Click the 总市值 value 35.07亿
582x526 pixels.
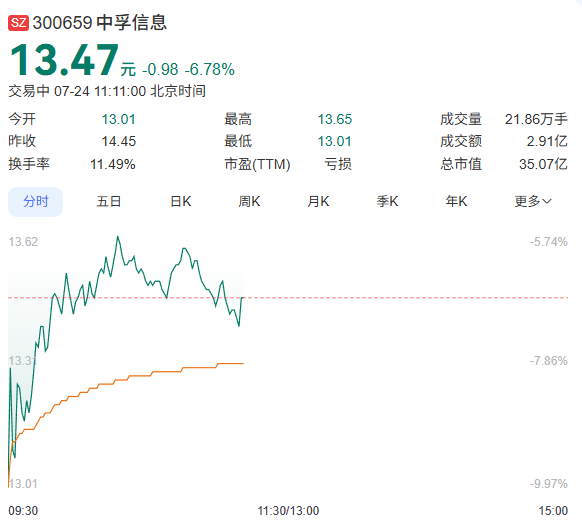(x=543, y=164)
